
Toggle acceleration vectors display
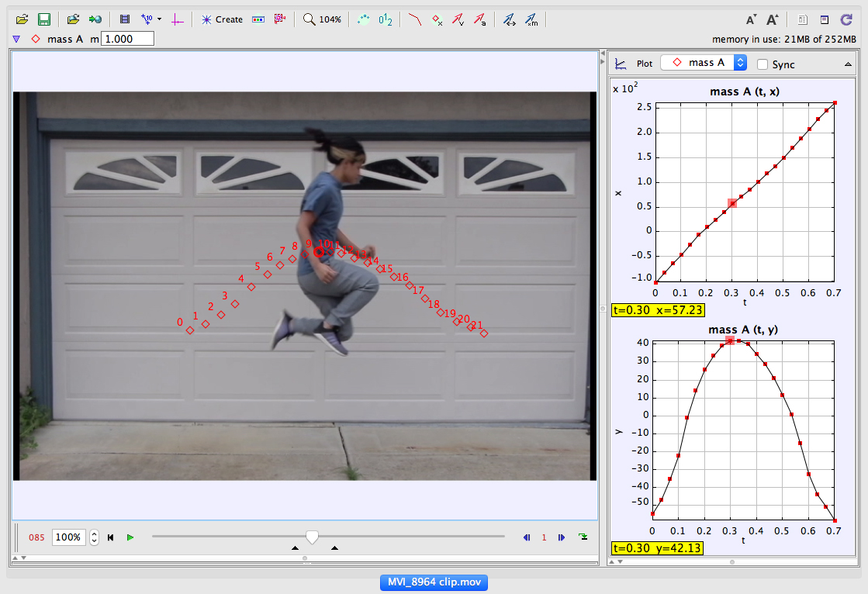[479, 19]
